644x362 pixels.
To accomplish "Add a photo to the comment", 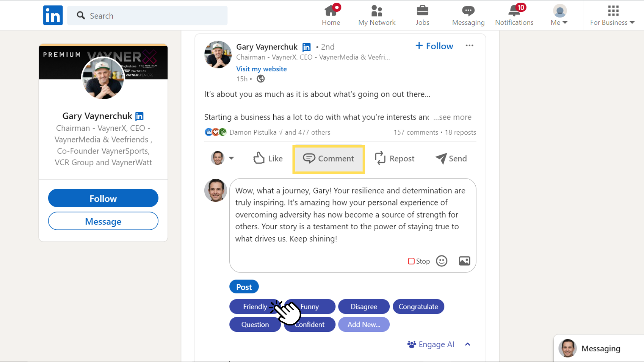I will click(x=464, y=261).
